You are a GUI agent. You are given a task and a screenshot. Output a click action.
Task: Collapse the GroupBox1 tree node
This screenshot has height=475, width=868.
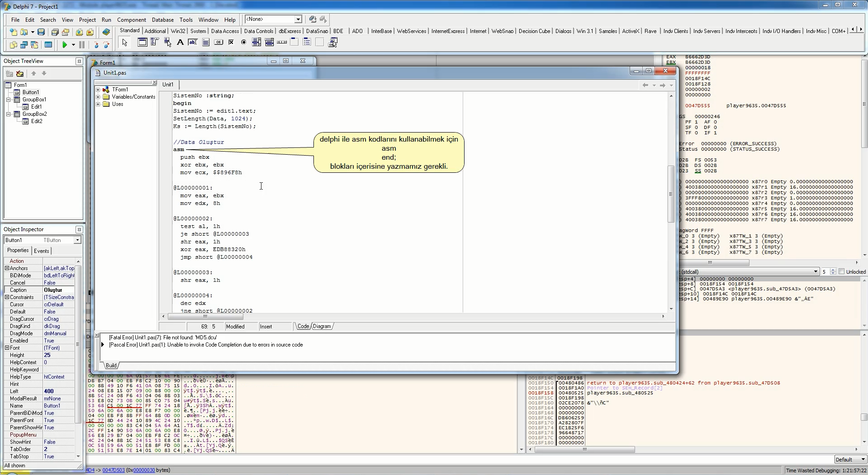click(x=9, y=100)
